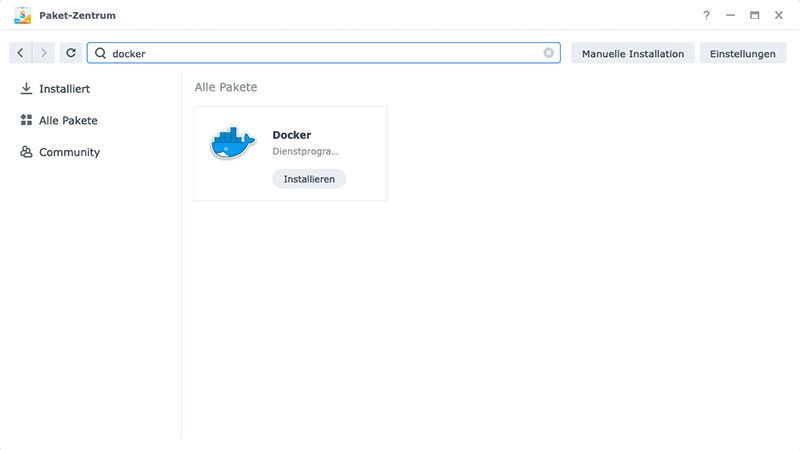This screenshot has height=450, width=800.
Task: Open help with the question mark icon
Action: click(x=706, y=15)
